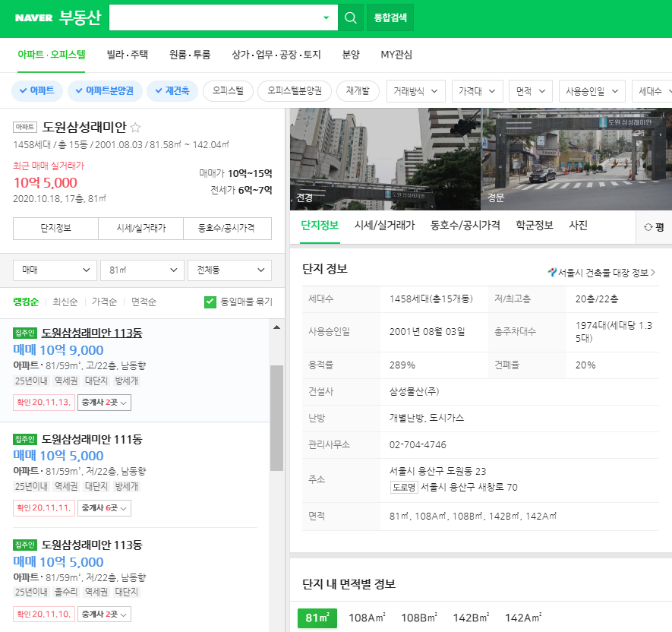This screenshot has height=632, width=672.
Task: Open the top 면적 filter dropdown
Action: pos(531,91)
